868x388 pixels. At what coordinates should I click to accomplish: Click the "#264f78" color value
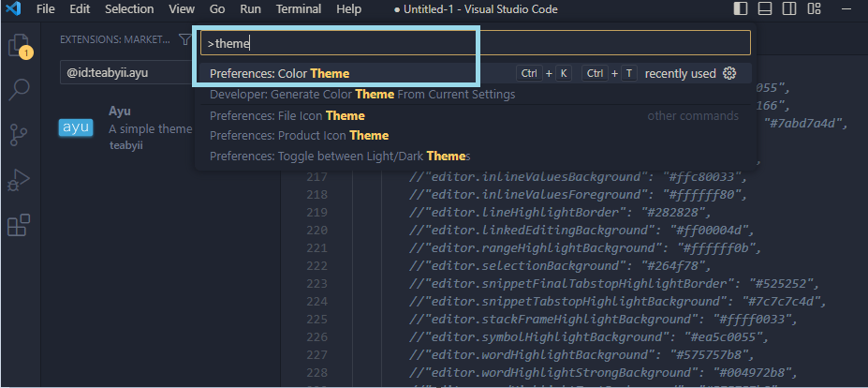672,266
